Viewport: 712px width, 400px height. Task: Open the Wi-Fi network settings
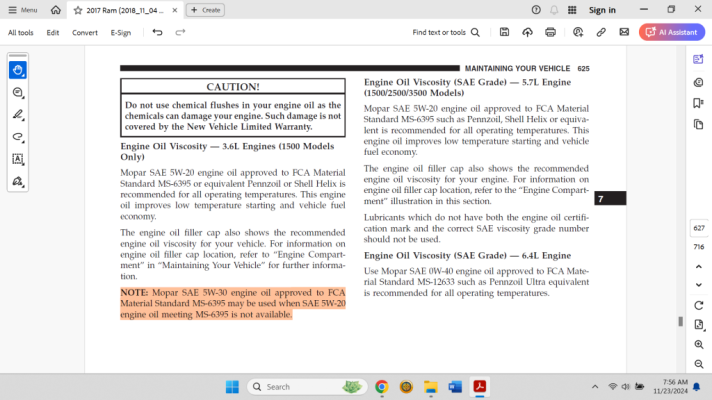click(613, 387)
